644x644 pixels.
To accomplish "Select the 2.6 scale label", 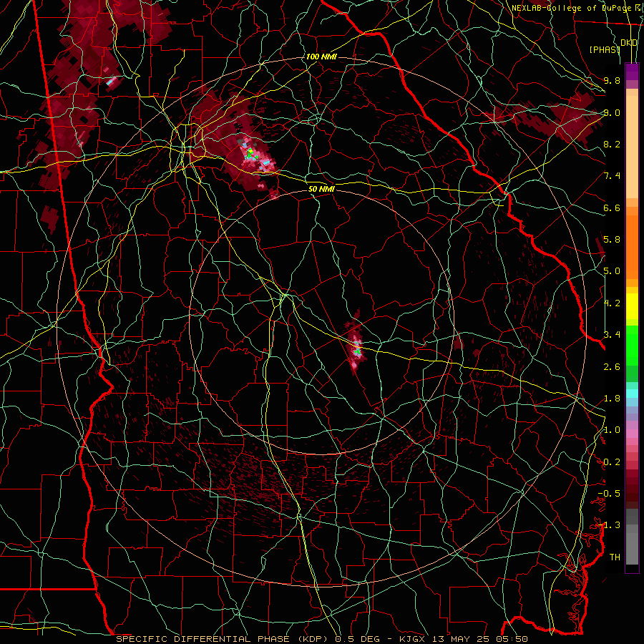I will coord(612,367).
